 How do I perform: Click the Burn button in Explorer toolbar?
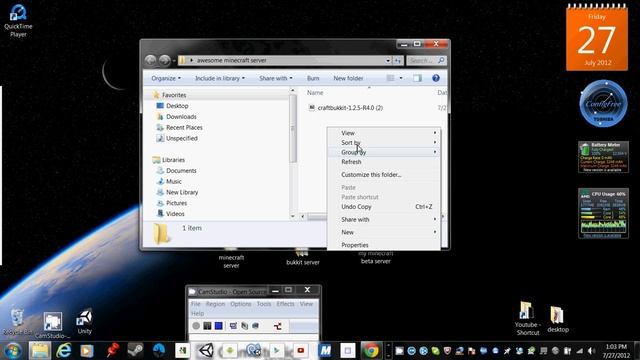(x=313, y=78)
